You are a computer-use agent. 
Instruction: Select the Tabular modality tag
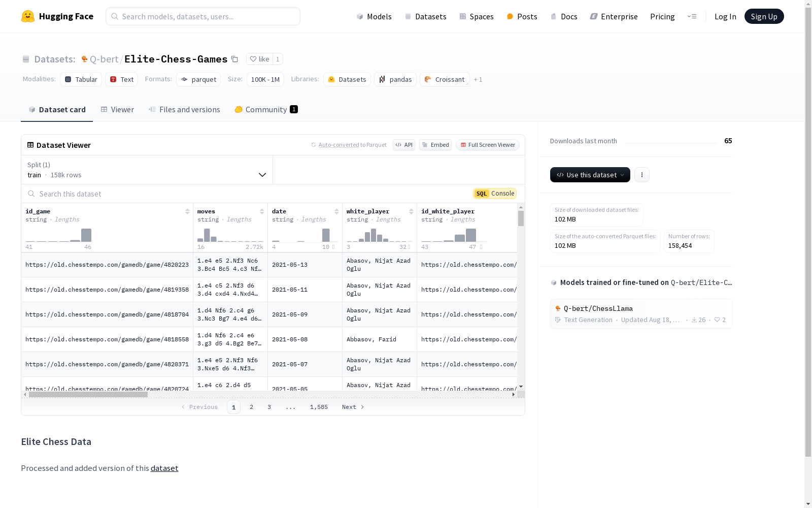(81, 79)
